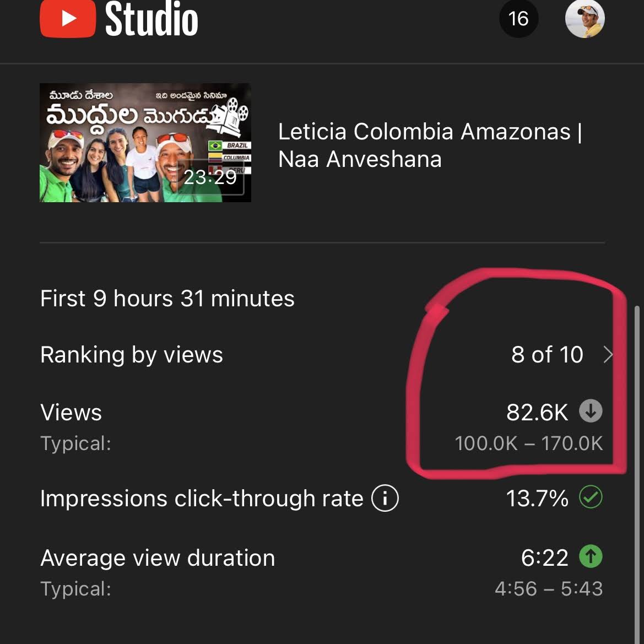Expand the ranking chevron next to 8 of 10
This screenshot has width=644, height=644.
click(x=608, y=355)
